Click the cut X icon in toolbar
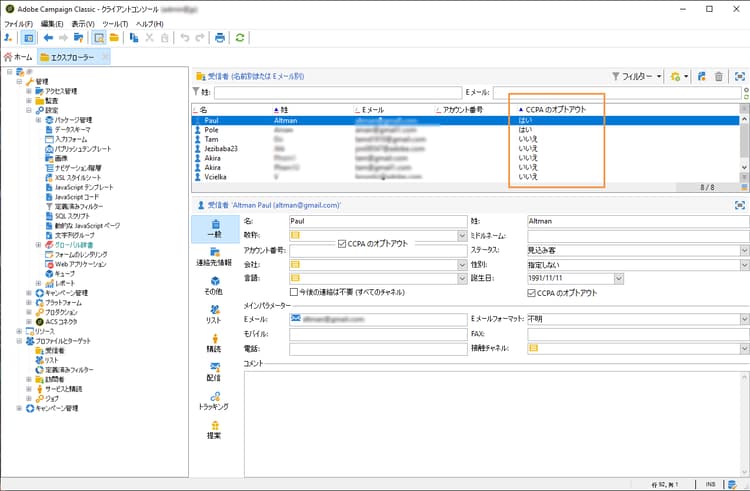750x491 pixels. coord(149,38)
